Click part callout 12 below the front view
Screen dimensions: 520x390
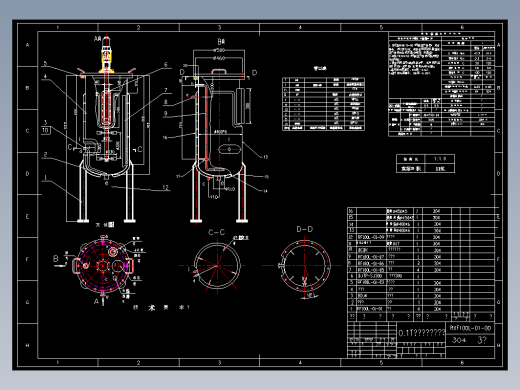[x=166, y=187]
